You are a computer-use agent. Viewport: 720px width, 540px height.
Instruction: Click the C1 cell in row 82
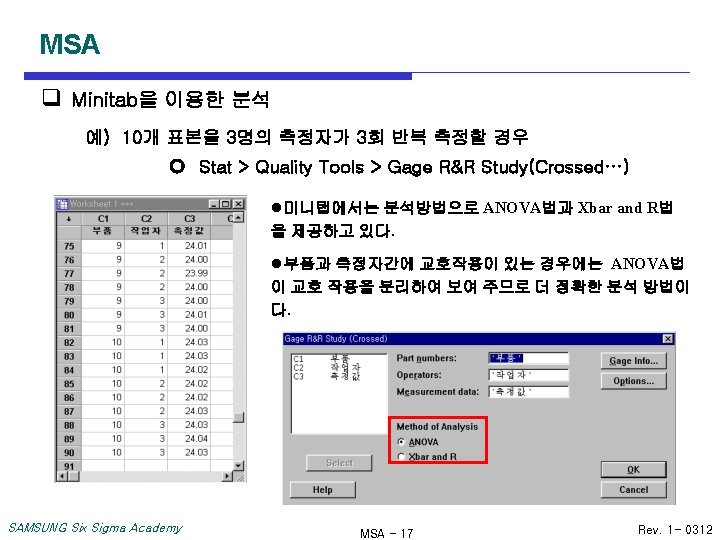[103, 342]
